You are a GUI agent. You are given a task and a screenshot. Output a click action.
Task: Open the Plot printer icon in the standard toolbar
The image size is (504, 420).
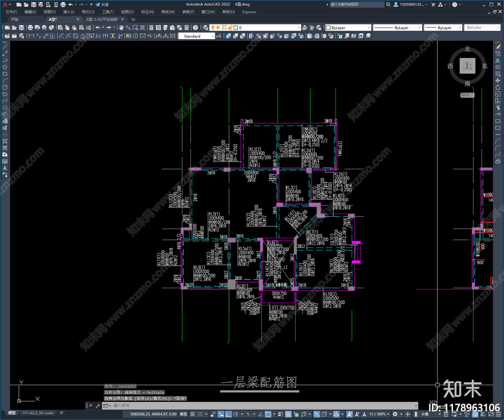(x=31, y=28)
